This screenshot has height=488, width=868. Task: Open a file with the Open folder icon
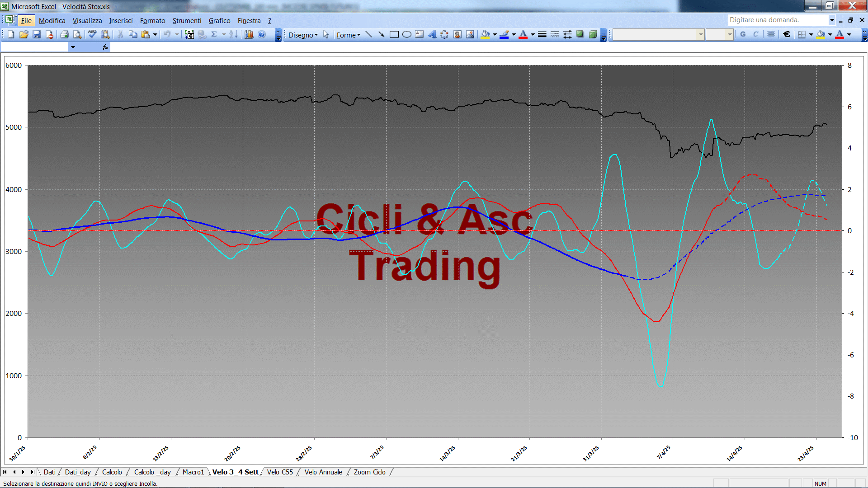[24, 34]
